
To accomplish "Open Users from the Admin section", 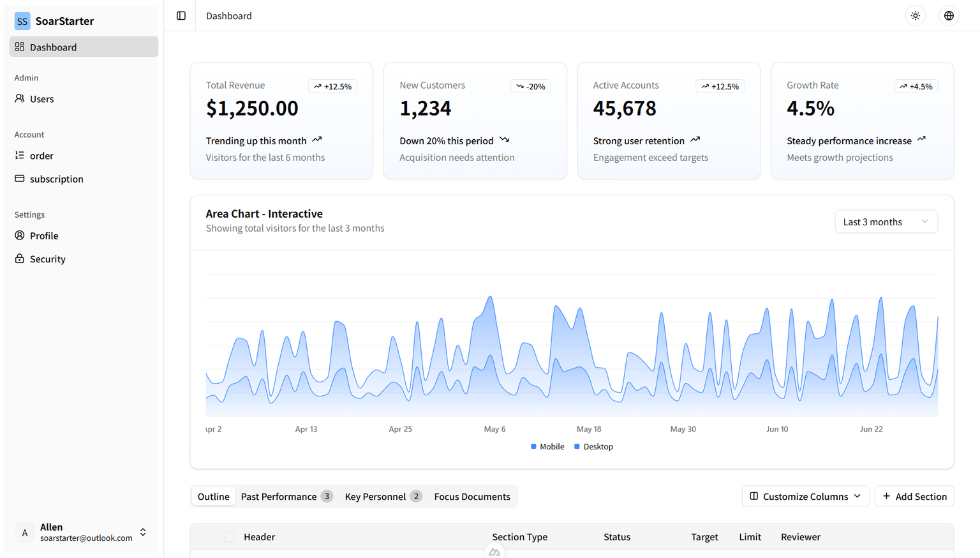I will (x=41, y=99).
